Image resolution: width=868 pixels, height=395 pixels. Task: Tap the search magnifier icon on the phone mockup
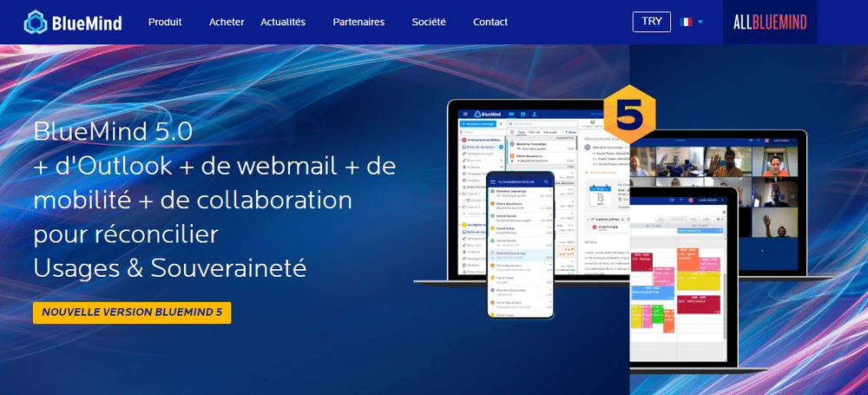click(x=546, y=181)
